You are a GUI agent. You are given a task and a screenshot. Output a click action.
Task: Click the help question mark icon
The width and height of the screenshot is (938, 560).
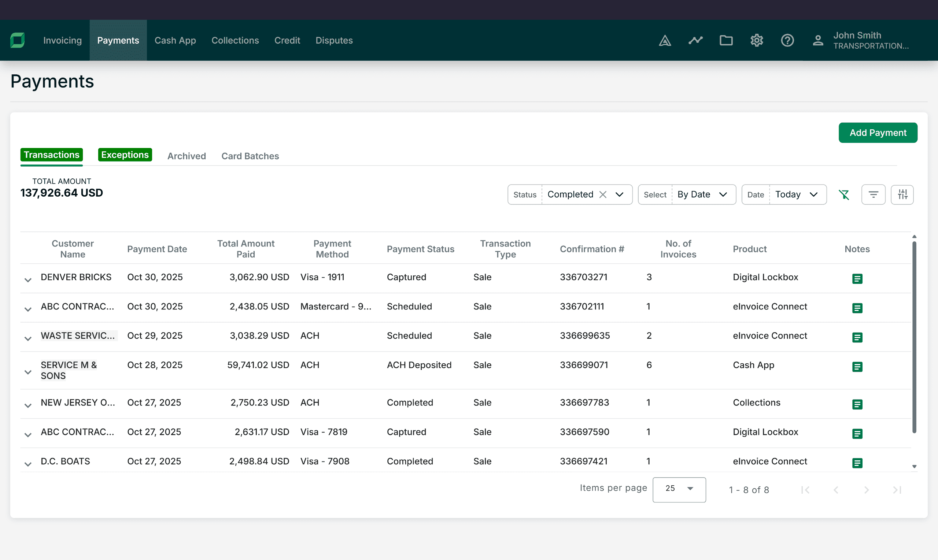pos(787,40)
